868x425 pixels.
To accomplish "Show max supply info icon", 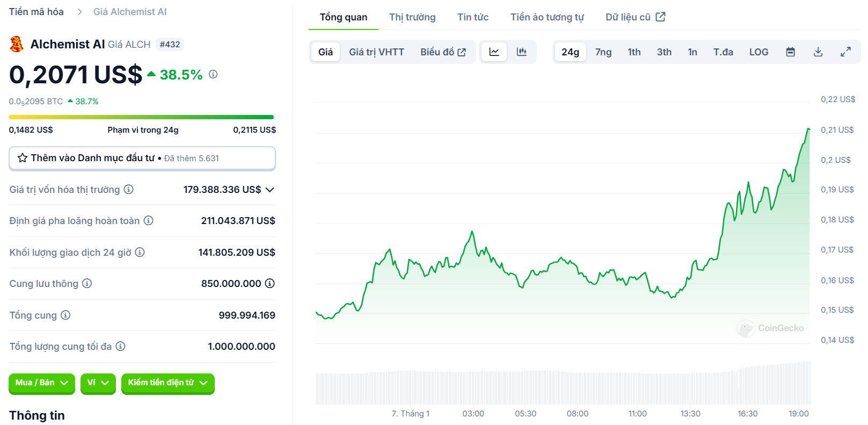I will point(121,346).
